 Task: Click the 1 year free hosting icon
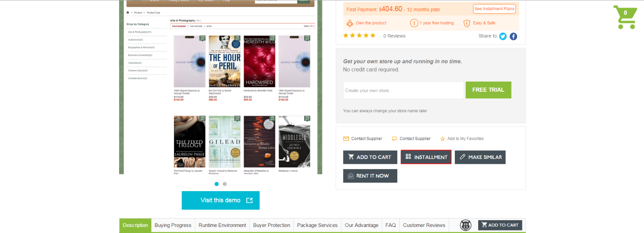(x=414, y=23)
